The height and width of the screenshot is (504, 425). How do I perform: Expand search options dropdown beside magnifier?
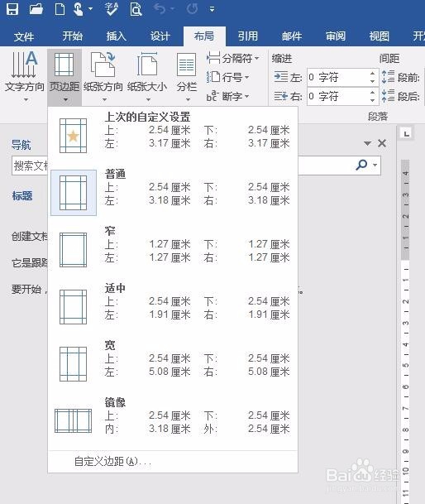(375, 166)
